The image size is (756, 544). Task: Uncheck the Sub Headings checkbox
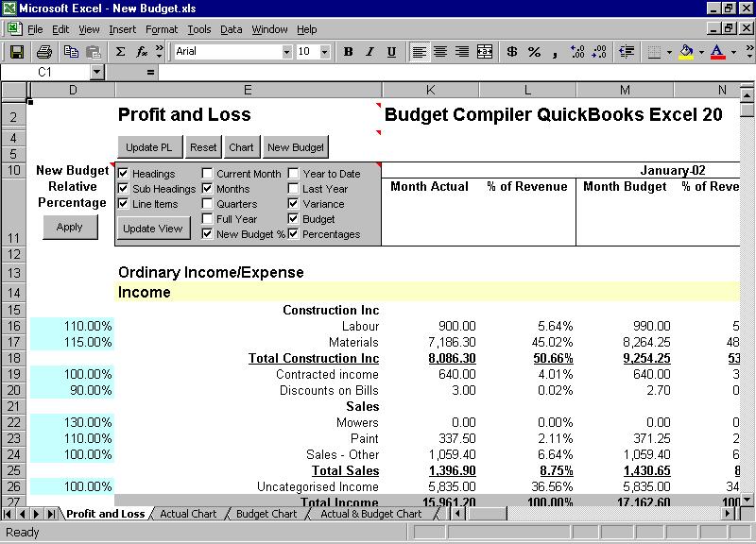(124, 189)
